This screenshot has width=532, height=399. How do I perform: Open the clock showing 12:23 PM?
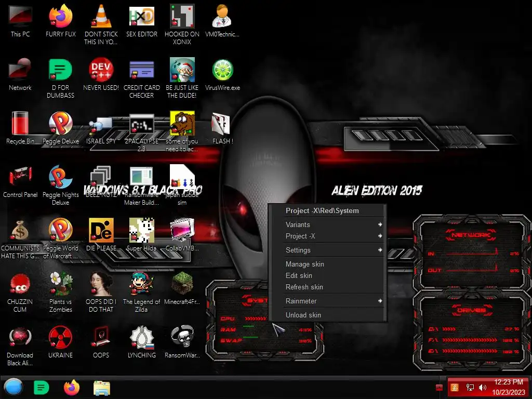click(x=508, y=387)
